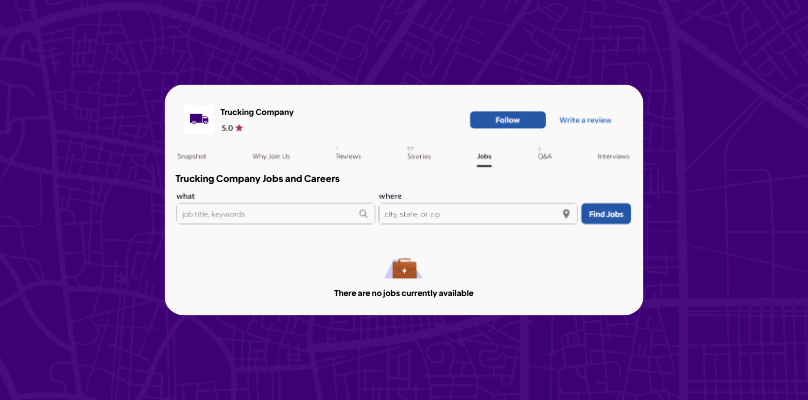The width and height of the screenshot is (808, 400).
Task: Click the no jobs currently available message
Action: pyautogui.click(x=403, y=293)
